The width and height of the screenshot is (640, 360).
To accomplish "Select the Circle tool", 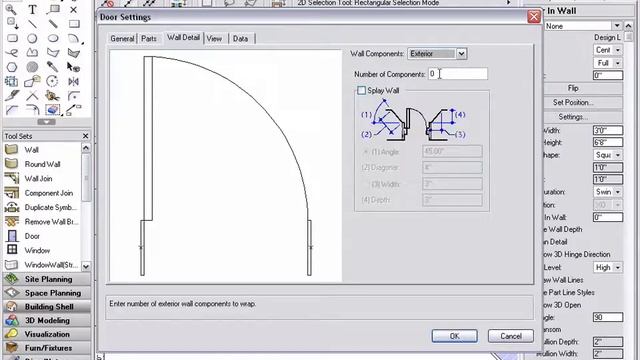I will pos(32,38).
